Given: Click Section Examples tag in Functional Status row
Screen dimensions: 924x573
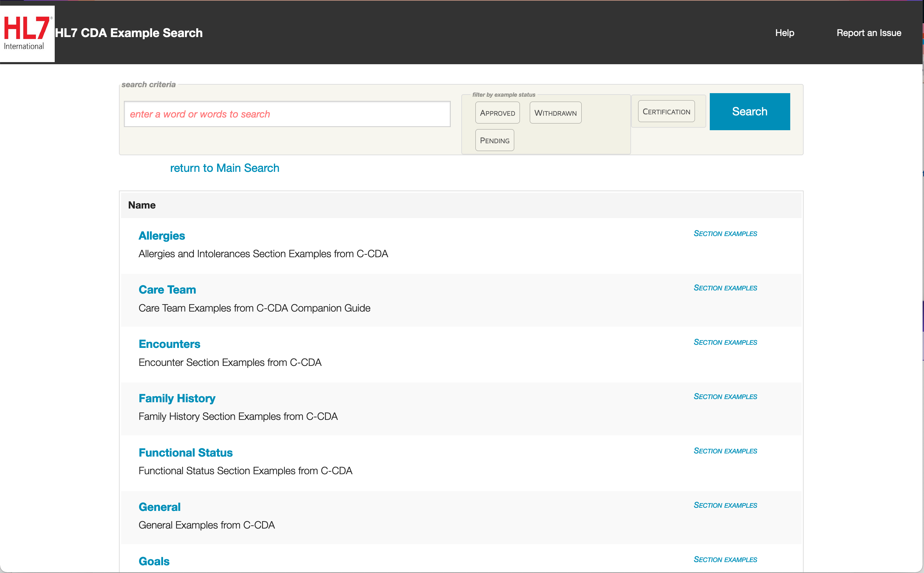Looking at the screenshot, I should click(x=725, y=451).
